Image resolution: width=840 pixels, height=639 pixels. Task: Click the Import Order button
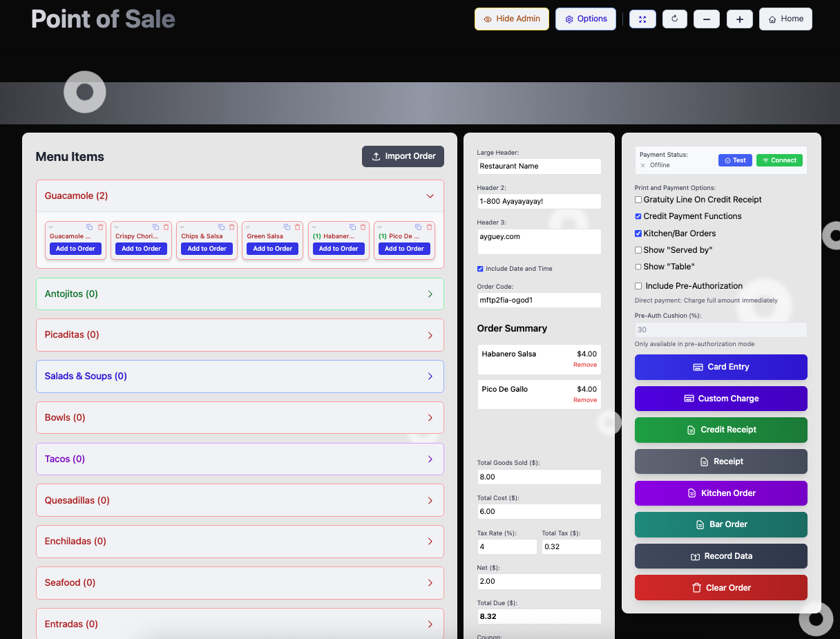point(403,156)
